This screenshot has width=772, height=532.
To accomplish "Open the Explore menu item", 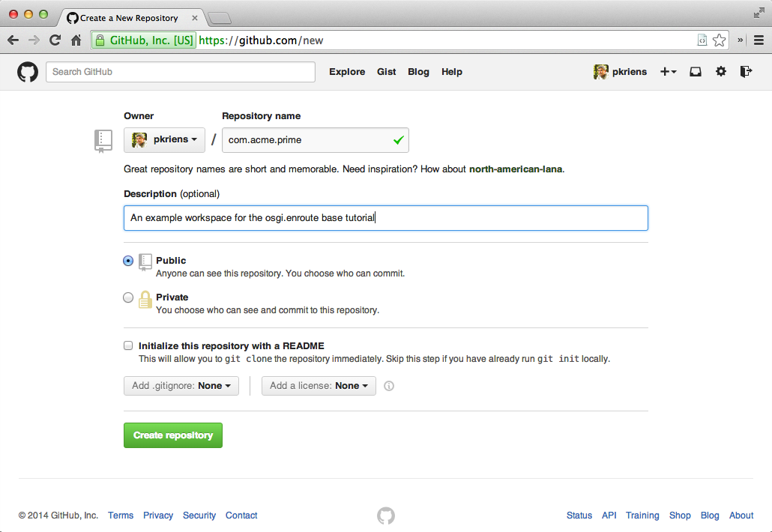I will coord(347,72).
